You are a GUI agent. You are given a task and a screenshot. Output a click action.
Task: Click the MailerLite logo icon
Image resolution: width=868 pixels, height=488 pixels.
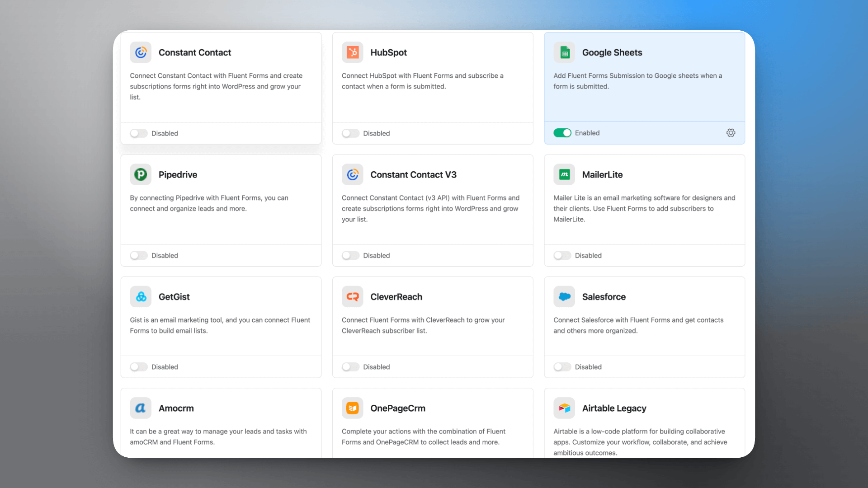(564, 174)
